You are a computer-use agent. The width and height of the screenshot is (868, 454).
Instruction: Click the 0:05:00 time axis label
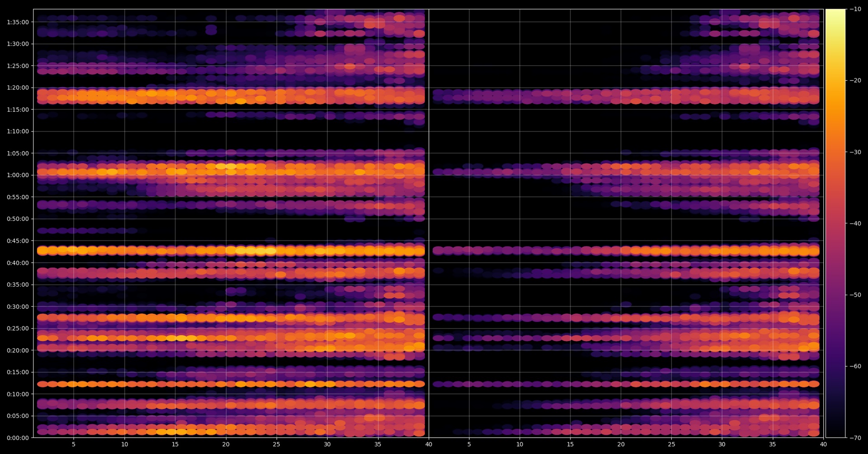[18, 416]
